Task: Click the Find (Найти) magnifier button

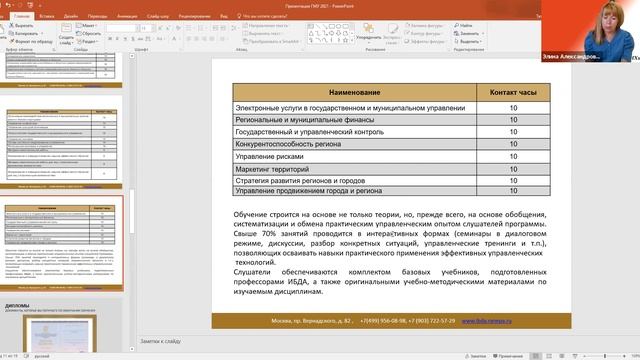Action: point(464,25)
